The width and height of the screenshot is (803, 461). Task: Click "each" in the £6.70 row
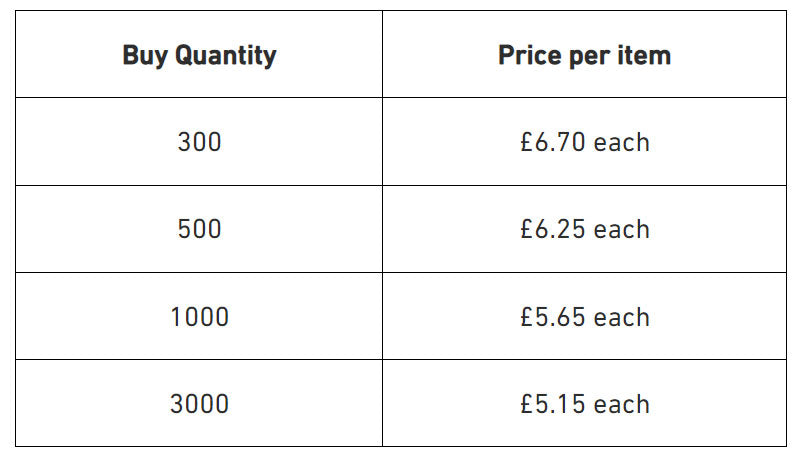(622, 142)
